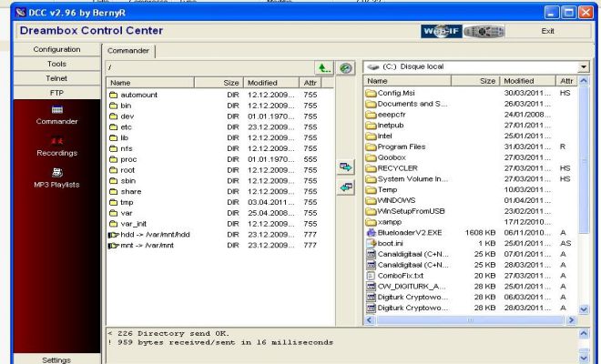Select the CW_DIGITURK_A file icon
Viewport: 601px width, 364px height.
point(371,287)
